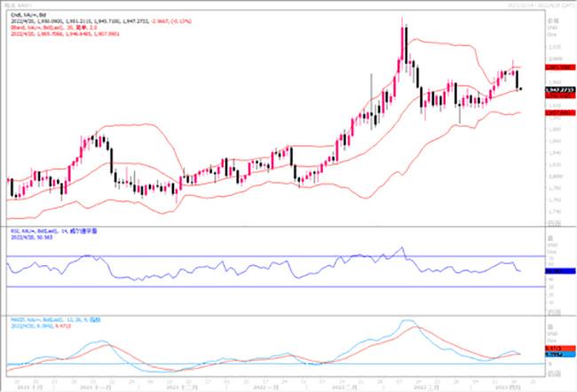
Task: Select the last black candlestick on the chart
Action: point(518,80)
